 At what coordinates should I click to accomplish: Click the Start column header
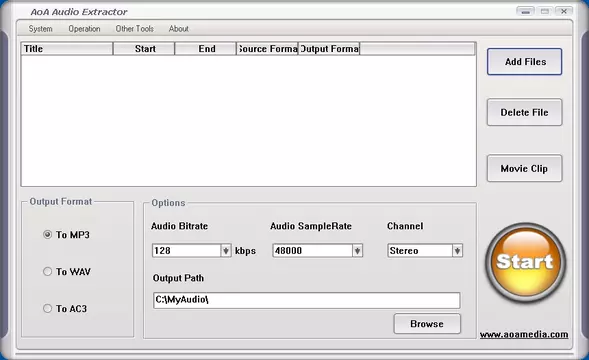click(144, 49)
